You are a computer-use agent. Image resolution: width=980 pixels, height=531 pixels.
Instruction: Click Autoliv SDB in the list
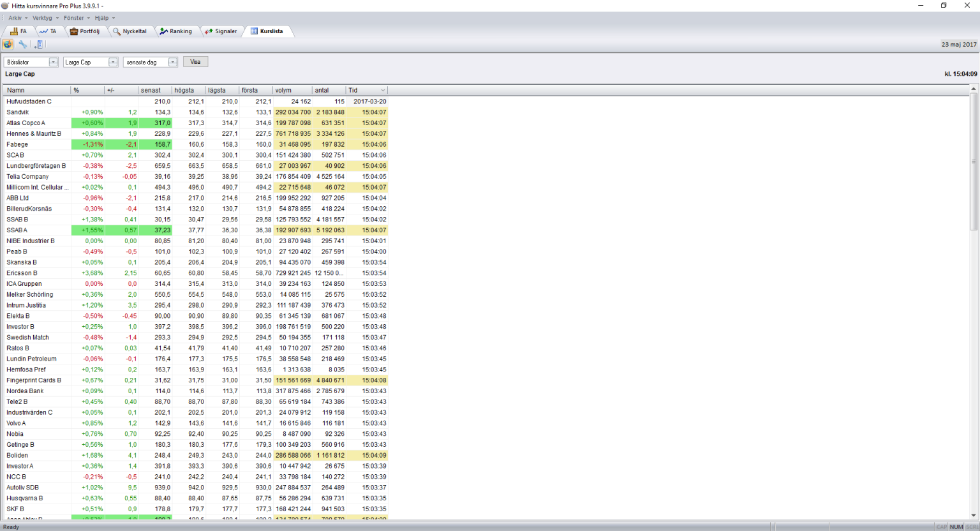coord(23,488)
